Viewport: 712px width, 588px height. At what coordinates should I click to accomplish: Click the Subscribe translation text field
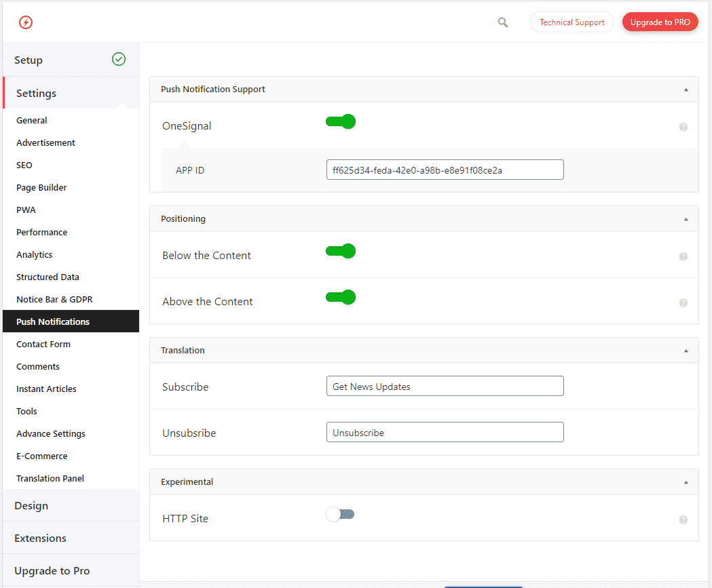445,386
